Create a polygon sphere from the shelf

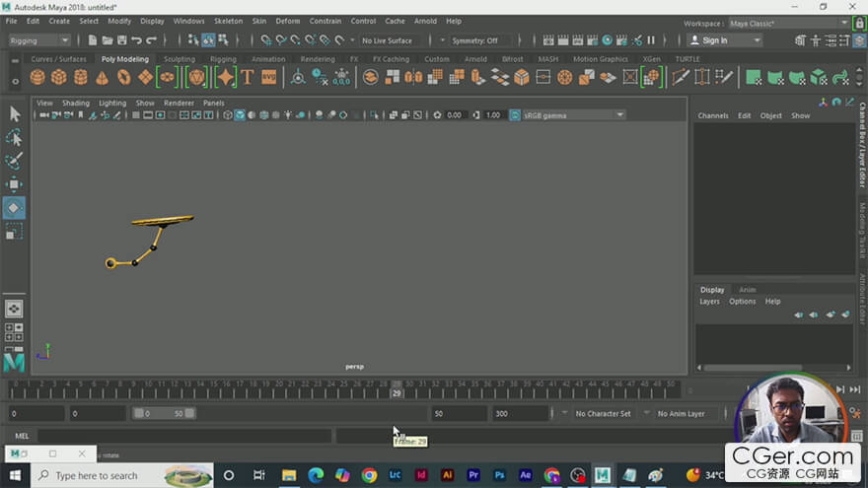37,77
